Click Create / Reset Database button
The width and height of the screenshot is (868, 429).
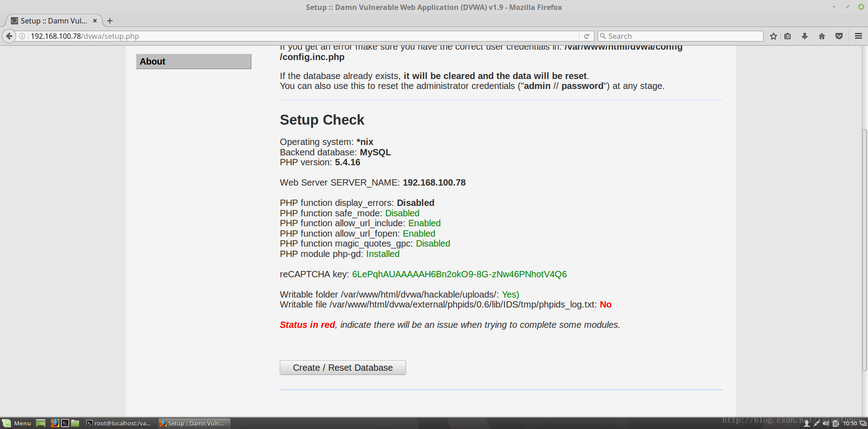(343, 368)
